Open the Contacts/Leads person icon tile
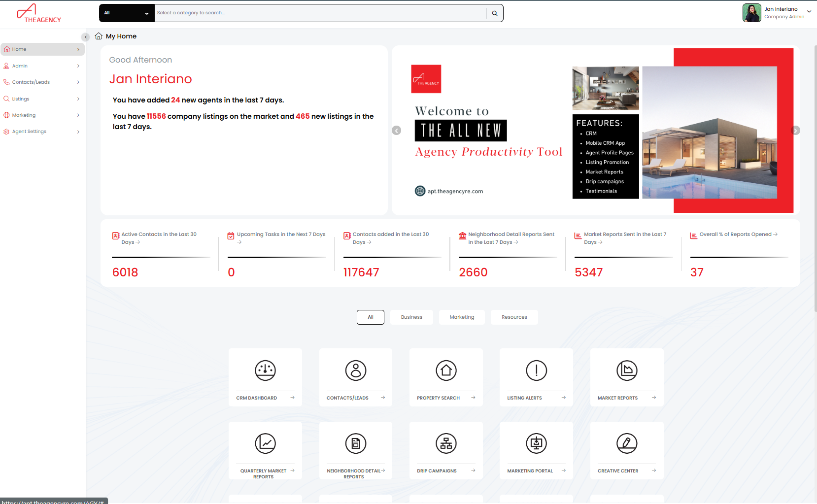 [356, 370]
